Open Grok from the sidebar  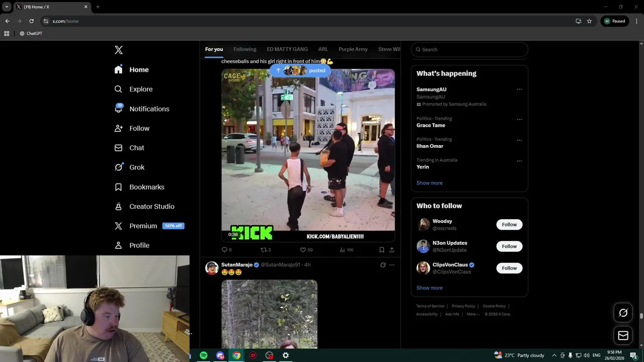[x=130, y=167]
